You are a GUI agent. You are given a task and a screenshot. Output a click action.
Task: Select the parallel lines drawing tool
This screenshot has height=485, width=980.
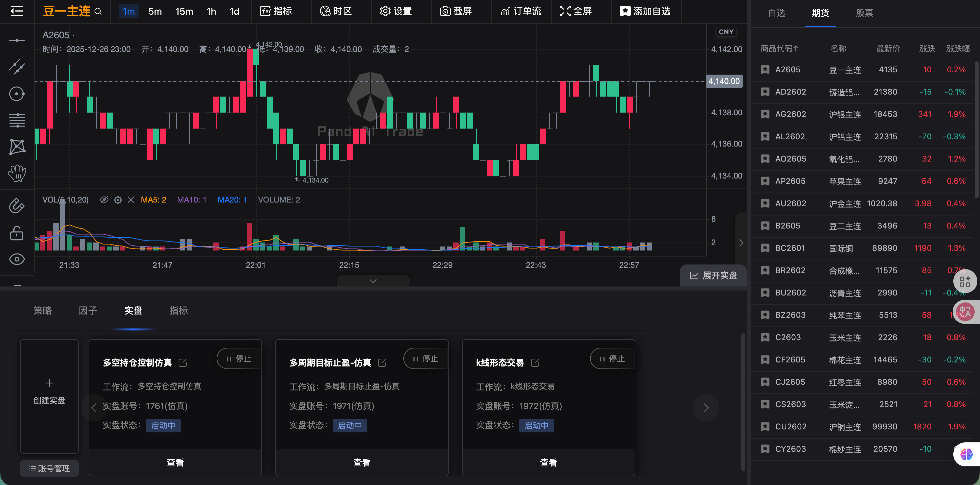[x=17, y=120]
